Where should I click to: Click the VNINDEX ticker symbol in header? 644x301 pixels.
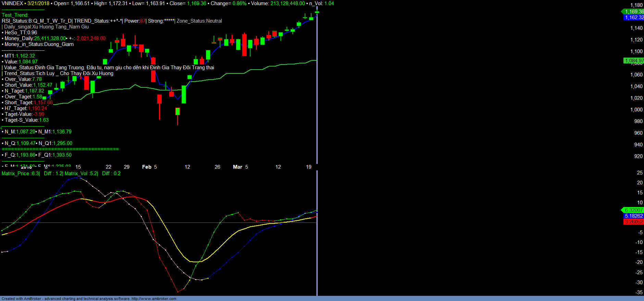[x=12, y=3]
